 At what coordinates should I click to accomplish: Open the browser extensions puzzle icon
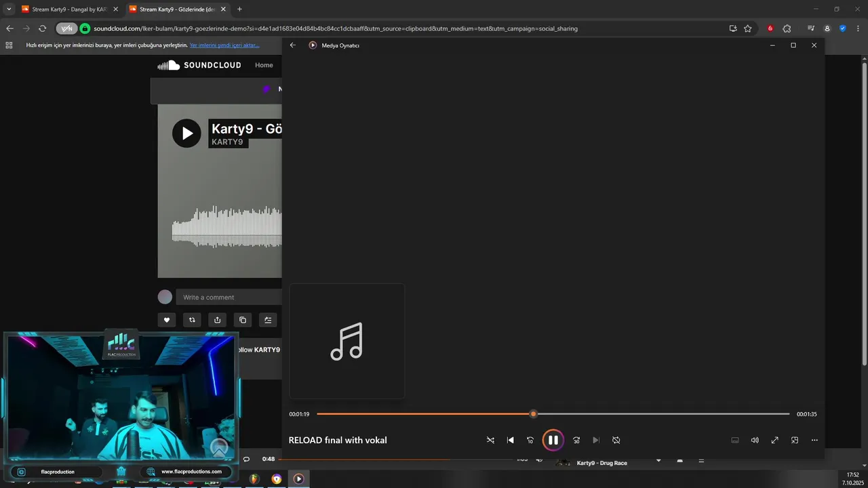(787, 28)
